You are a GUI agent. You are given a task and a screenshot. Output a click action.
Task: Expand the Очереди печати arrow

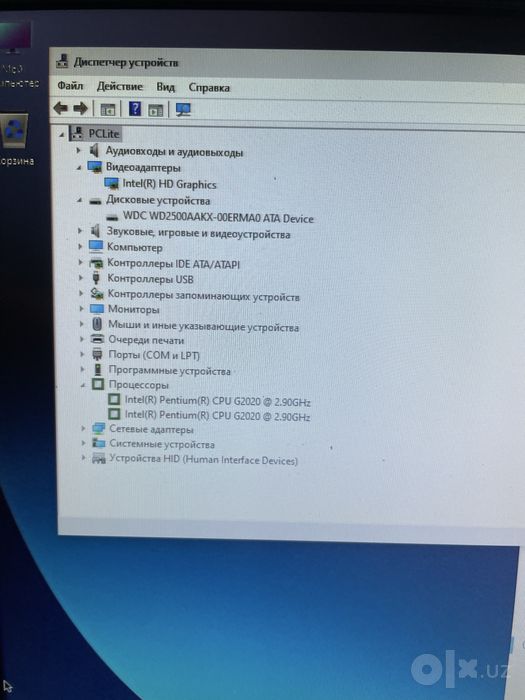[x=82, y=339]
